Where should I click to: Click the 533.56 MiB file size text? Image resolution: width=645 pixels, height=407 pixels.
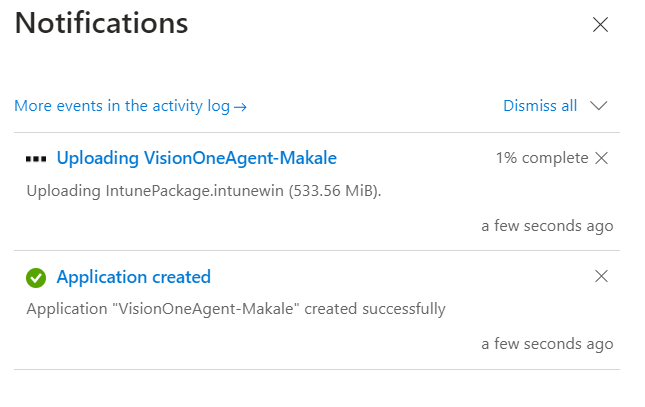[334, 191]
